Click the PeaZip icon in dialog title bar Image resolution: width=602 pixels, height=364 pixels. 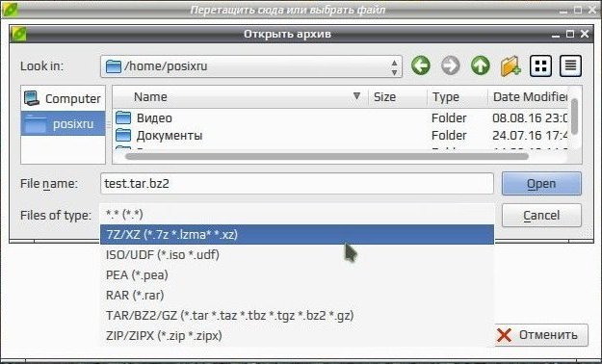click(x=18, y=34)
